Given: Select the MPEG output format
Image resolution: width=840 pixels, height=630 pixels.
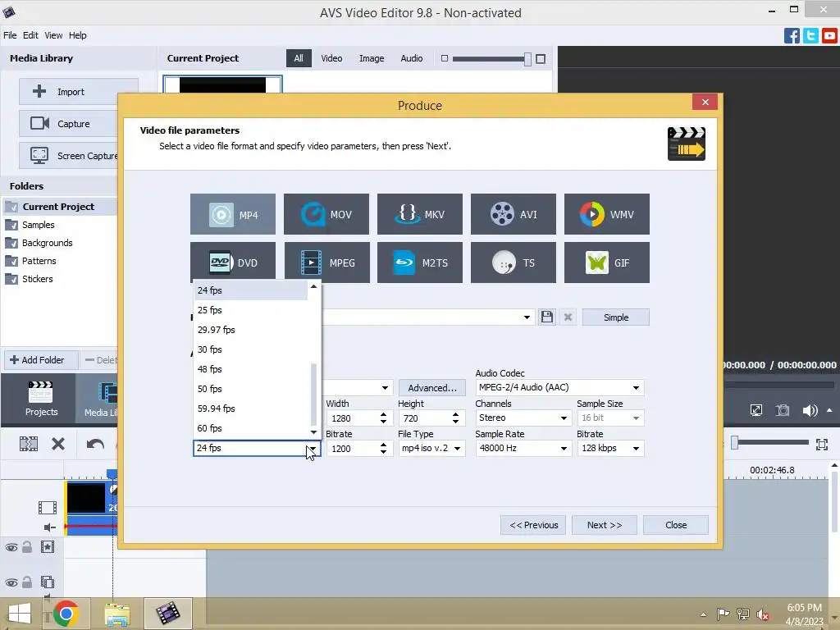Looking at the screenshot, I should pyautogui.click(x=326, y=262).
